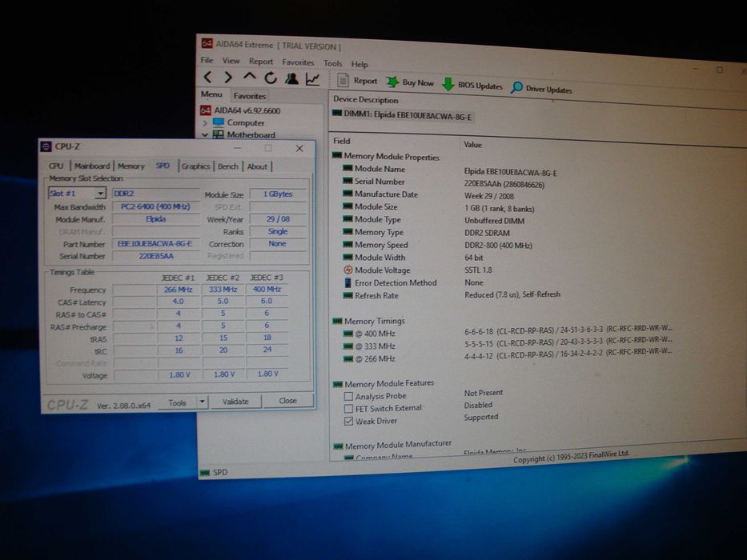The image size is (747, 560).
Task: Switch to the Graphics tab in CPU-Z
Action: pos(196,166)
